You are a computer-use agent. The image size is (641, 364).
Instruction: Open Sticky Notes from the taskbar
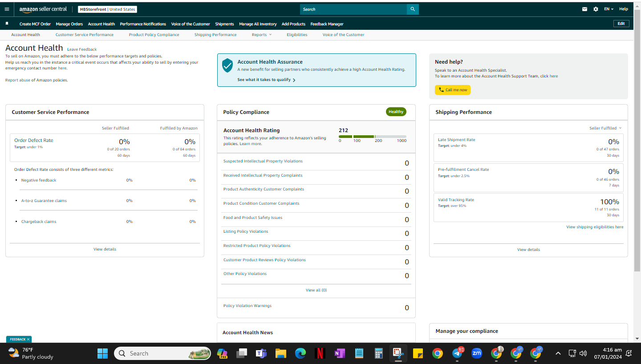pos(418,353)
